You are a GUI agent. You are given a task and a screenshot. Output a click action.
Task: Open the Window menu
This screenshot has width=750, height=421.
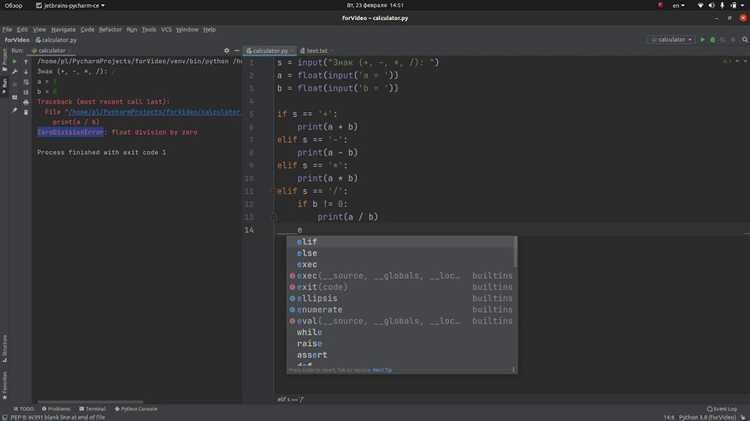[187, 30]
